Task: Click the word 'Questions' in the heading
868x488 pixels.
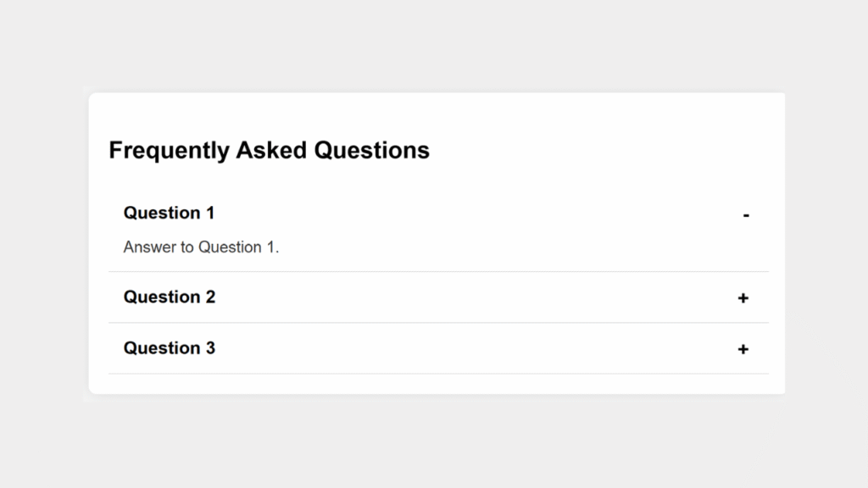Action: [x=371, y=151]
